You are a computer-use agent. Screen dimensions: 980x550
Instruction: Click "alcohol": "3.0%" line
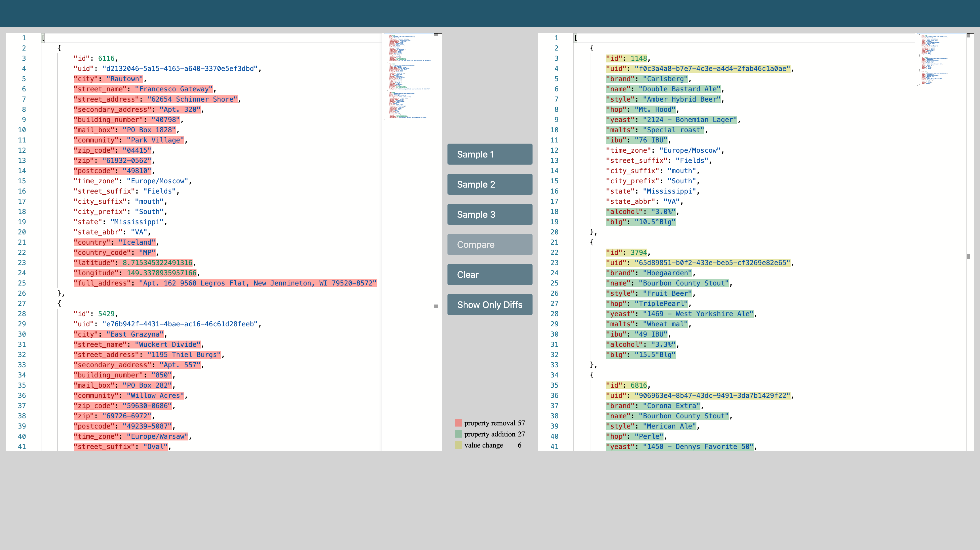(x=641, y=212)
